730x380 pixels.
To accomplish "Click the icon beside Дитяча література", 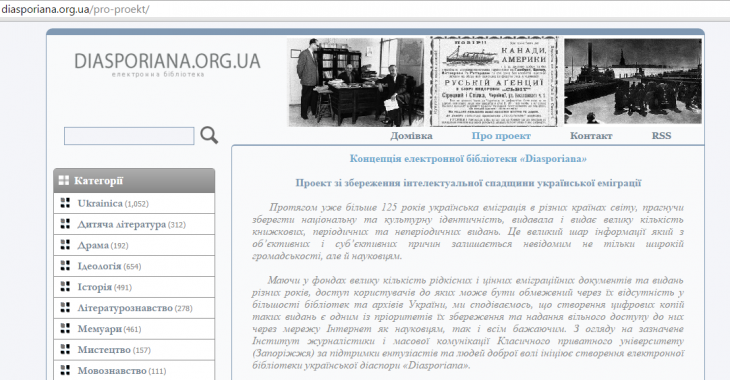I will point(66,224).
